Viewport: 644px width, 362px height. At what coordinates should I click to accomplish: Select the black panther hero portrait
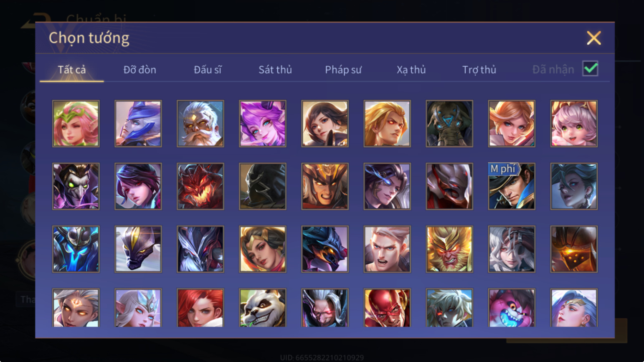coord(138,249)
